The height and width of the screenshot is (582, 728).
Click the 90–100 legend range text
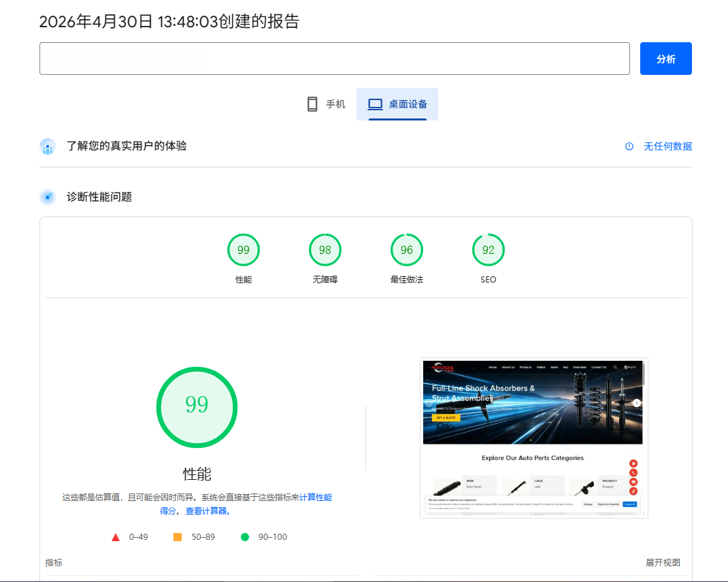tap(273, 537)
